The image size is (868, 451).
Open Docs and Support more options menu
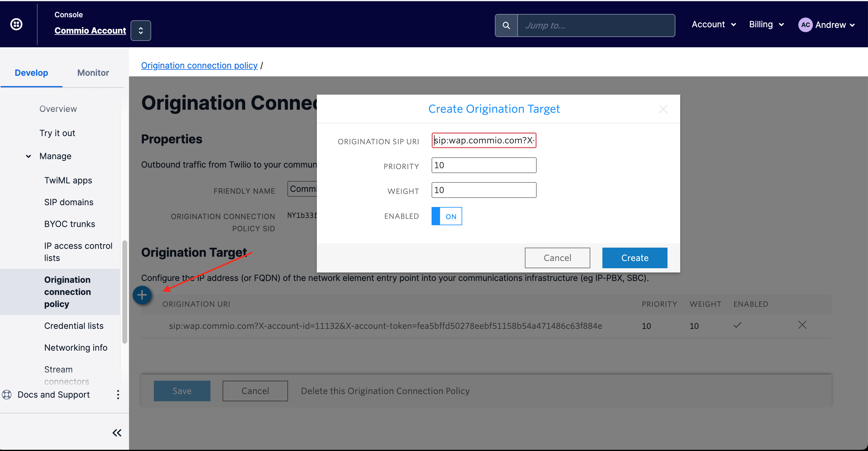(118, 395)
